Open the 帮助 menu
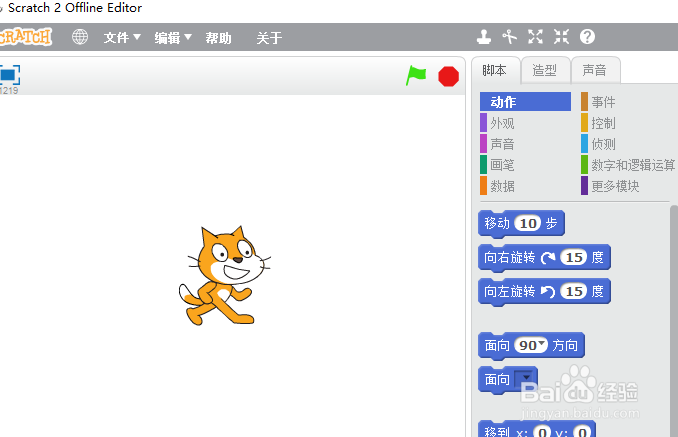678x437 pixels. [218, 38]
